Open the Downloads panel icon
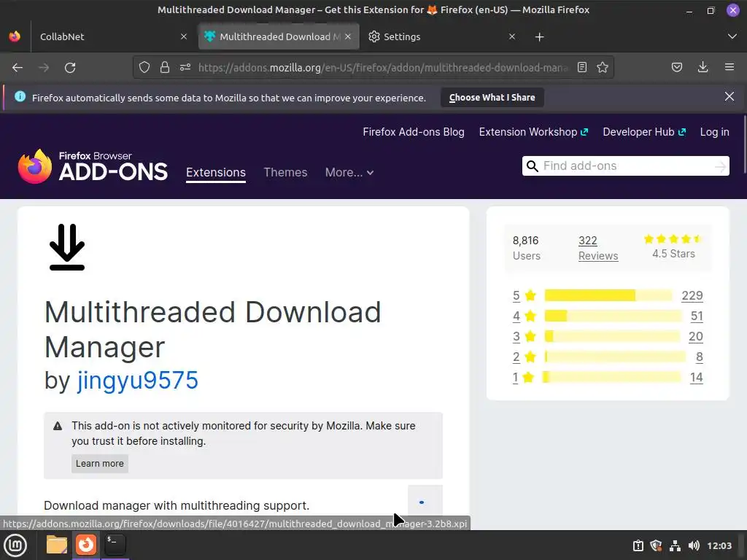Screen dimensions: 747x560 click(703, 67)
